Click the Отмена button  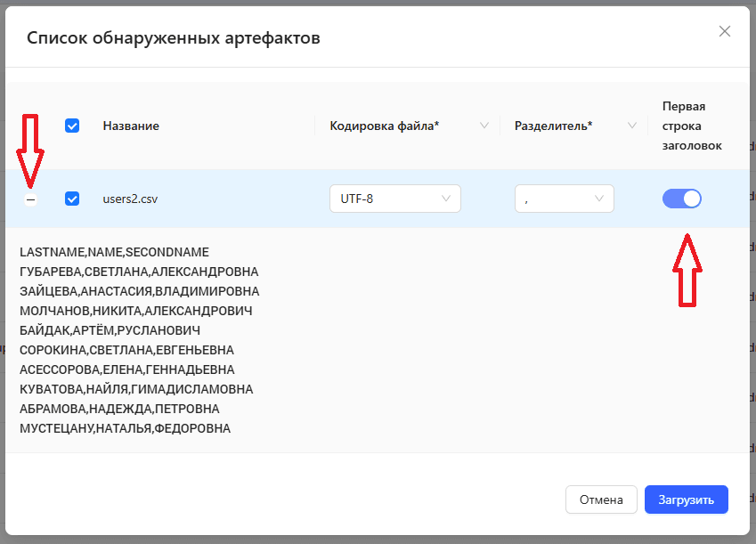[601, 499]
